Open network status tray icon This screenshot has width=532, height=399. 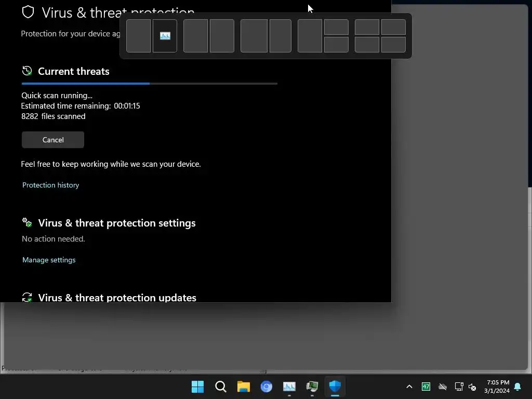pos(459,387)
